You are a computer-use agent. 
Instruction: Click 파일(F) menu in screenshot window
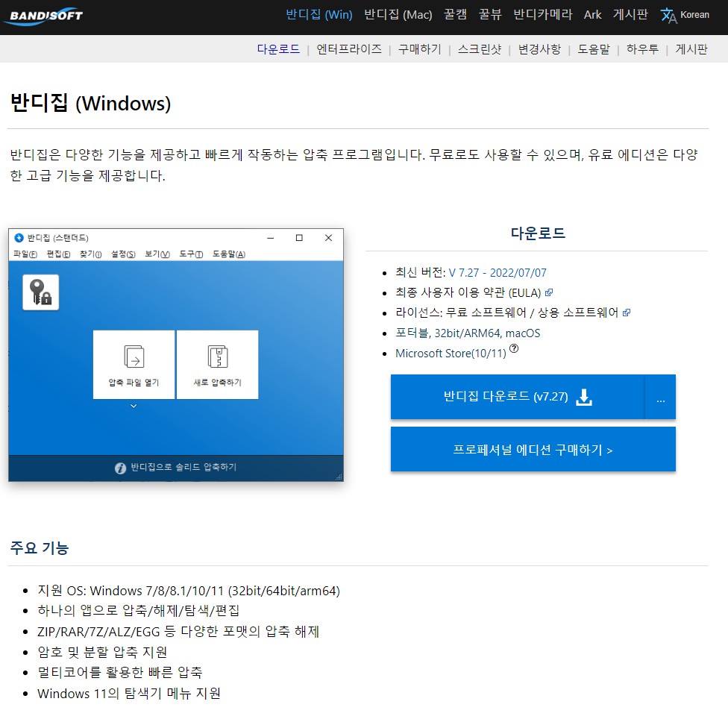pos(25,254)
